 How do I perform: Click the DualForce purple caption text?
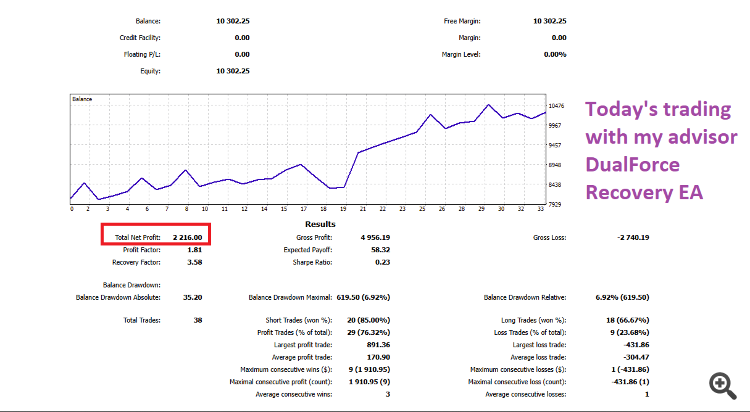click(632, 165)
